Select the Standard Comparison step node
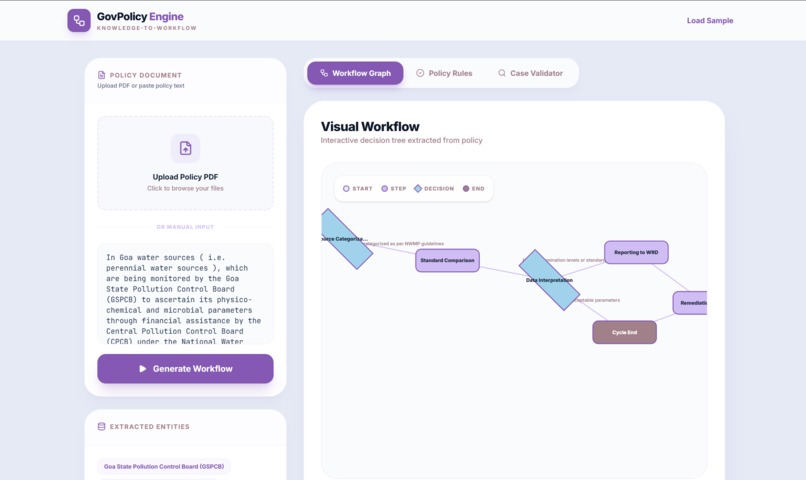The height and width of the screenshot is (480, 806). pos(447,261)
